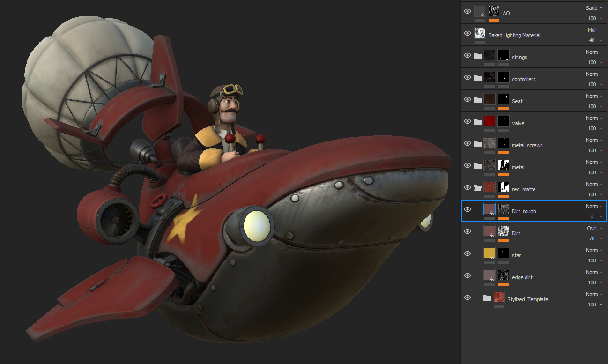This screenshot has height=364, width=608.
Task: Click the metal folder's mask thumbnail
Action: 503,165
